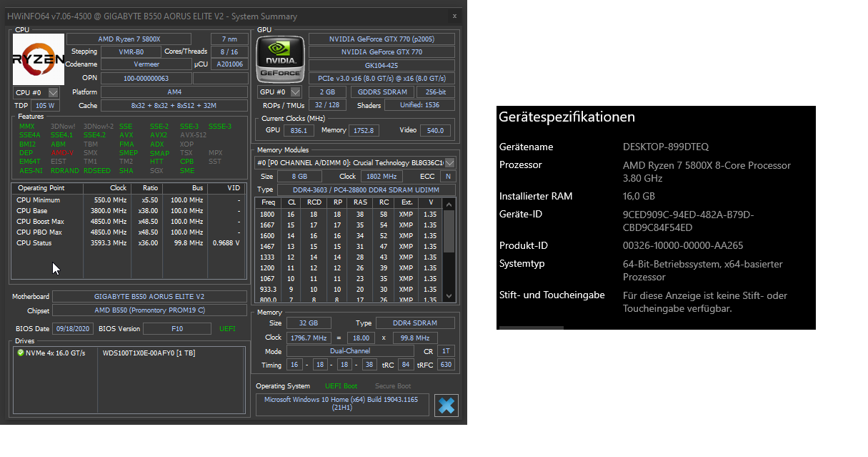
Task: Click the tRFC 630 field
Action: pos(447,365)
